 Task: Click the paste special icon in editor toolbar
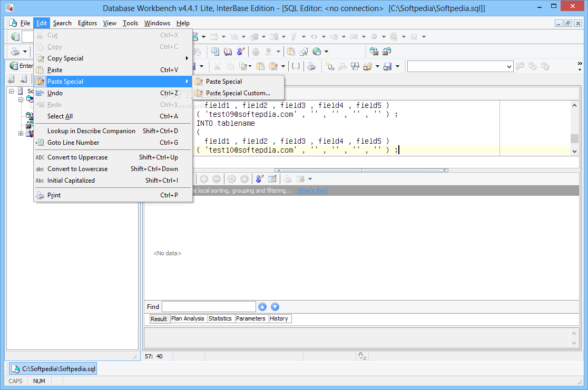(x=274, y=66)
